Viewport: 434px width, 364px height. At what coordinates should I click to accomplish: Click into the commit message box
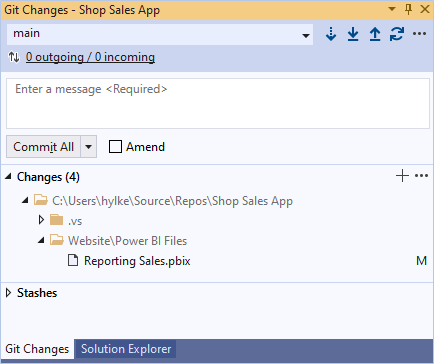[218, 103]
